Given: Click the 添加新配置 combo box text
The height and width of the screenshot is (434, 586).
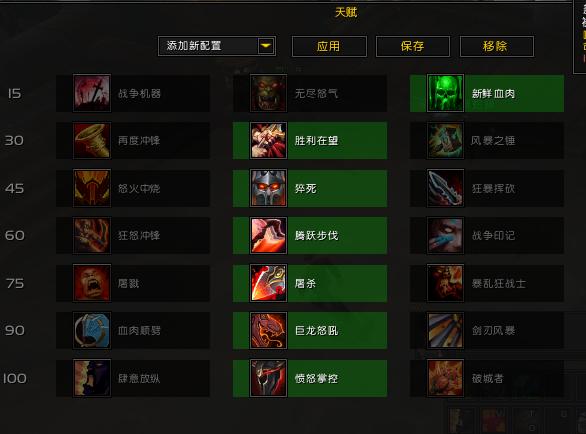Looking at the screenshot, I should pos(194,46).
